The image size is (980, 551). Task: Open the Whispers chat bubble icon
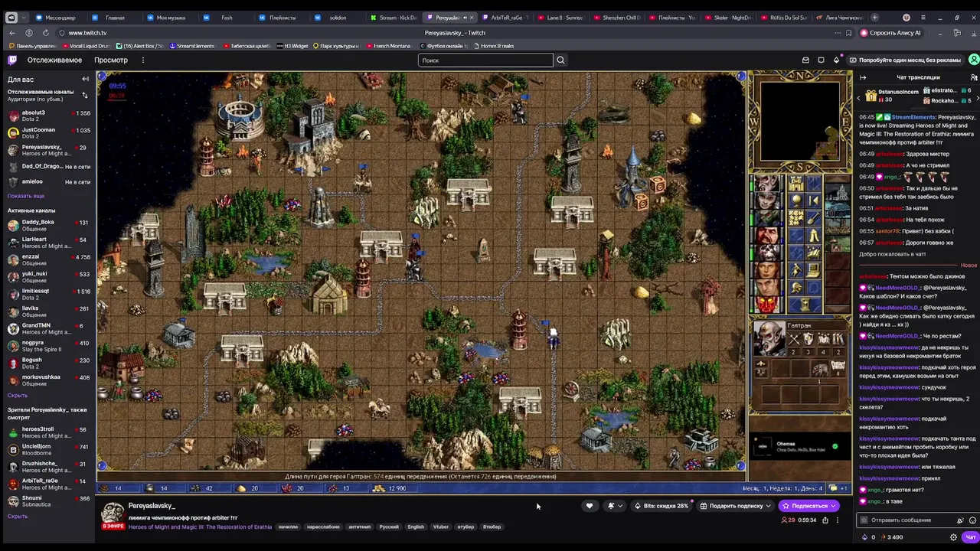821,60
